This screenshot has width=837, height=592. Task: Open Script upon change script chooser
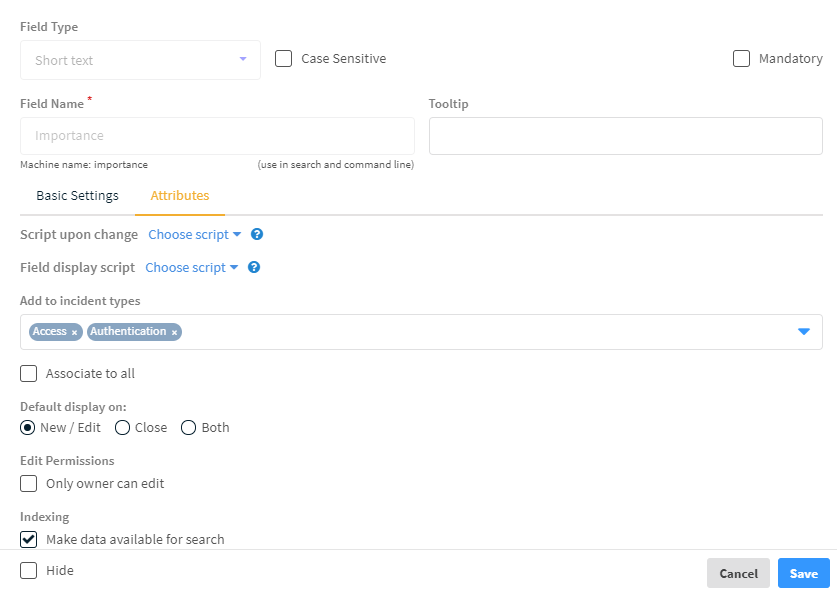[195, 235]
